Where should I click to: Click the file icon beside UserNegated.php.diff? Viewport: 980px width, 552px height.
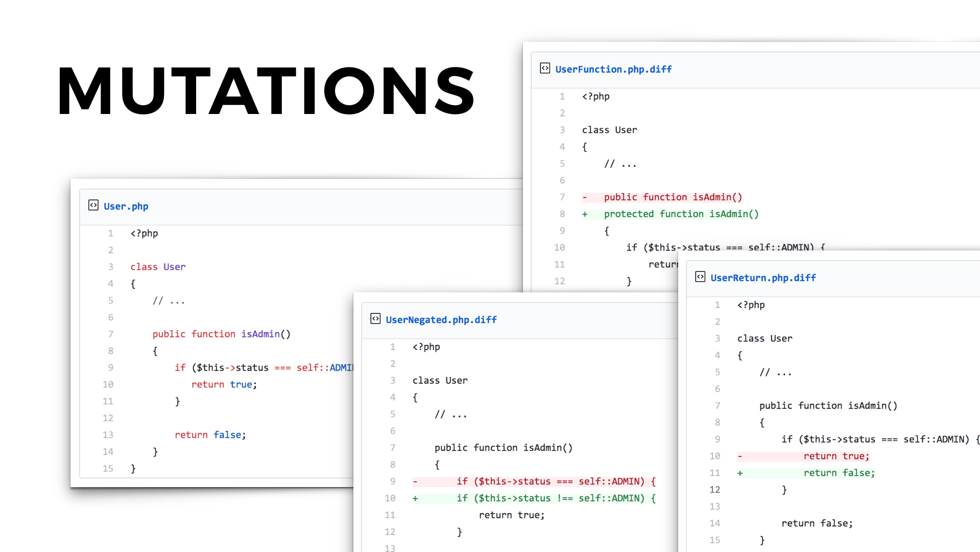tap(375, 319)
